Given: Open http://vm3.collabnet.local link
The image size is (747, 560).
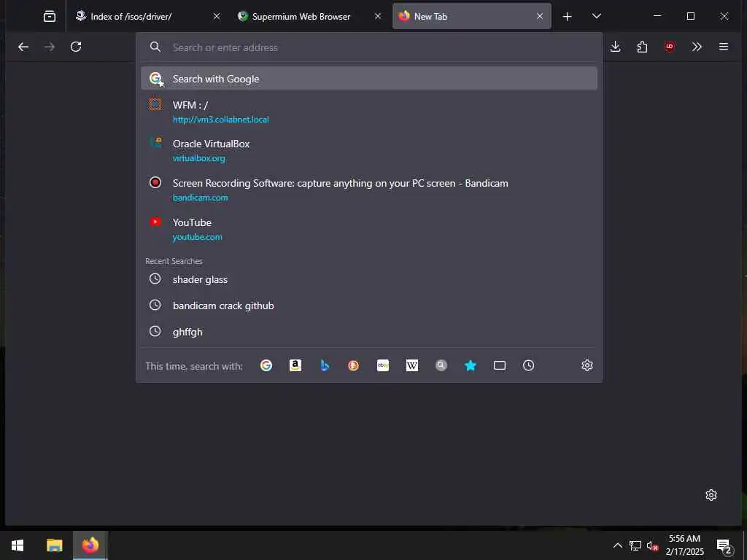Looking at the screenshot, I should pos(220,120).
